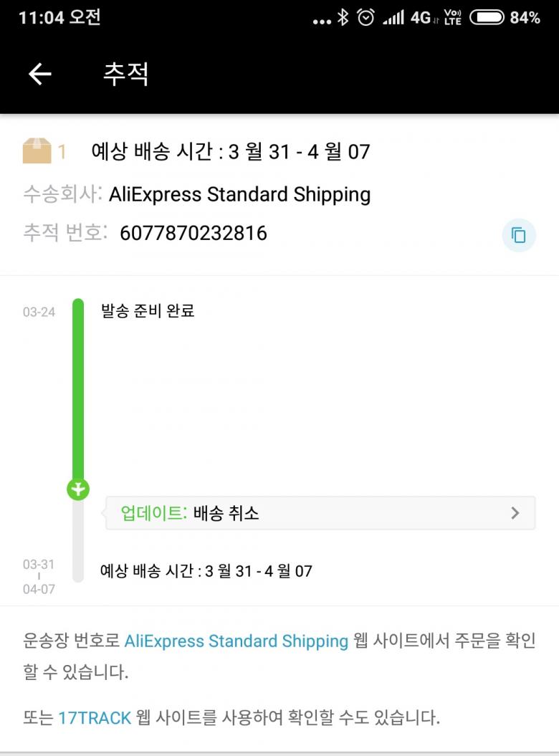Tap the battery indicator icon

tap(487, 18)
